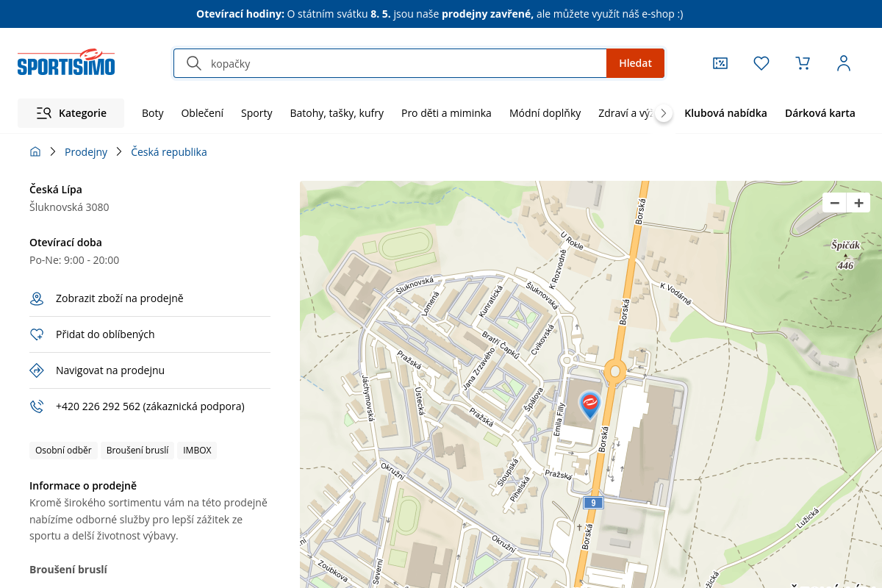Click the Po-Ne: 9:00 - 20:00 hours text
This screenshot has height=588, width=882.
tap(74, 260)
